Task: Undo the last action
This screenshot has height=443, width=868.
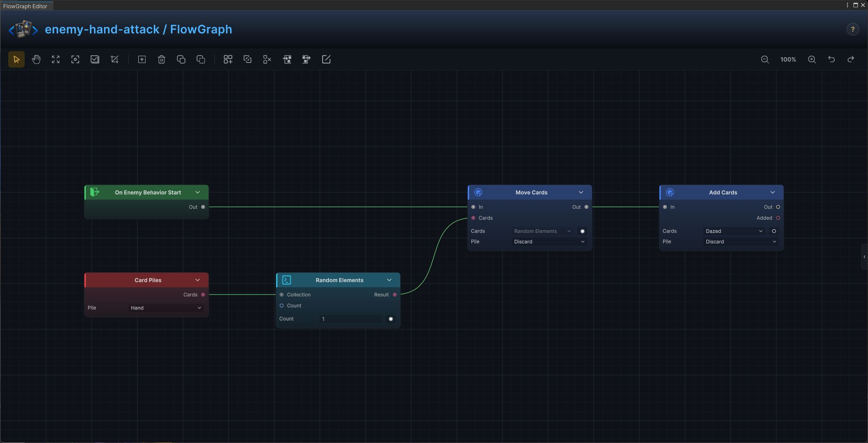Action: [831, 59]
